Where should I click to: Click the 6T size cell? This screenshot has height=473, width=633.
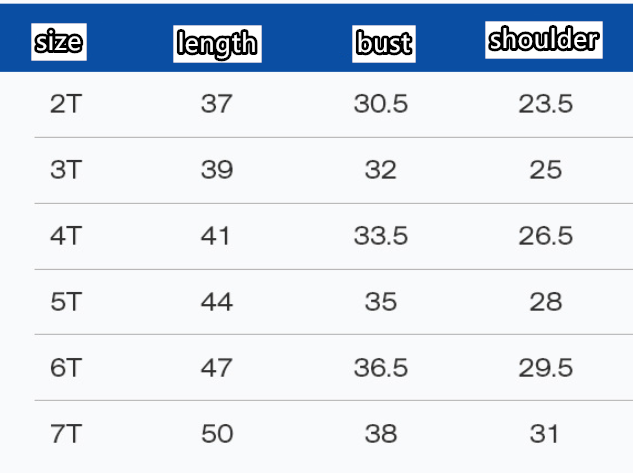click(65, 368)
